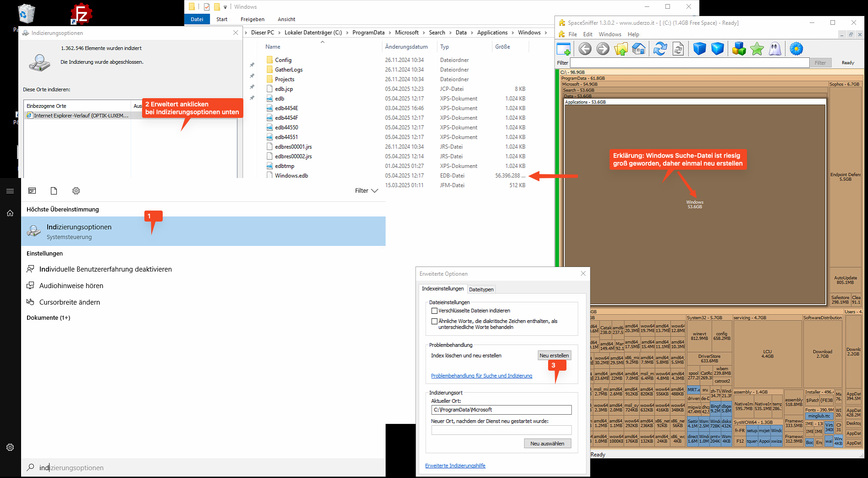868x478 pixels.
Task: Start a new master scan in SpaceSniffer
Action: pos(660,49)
